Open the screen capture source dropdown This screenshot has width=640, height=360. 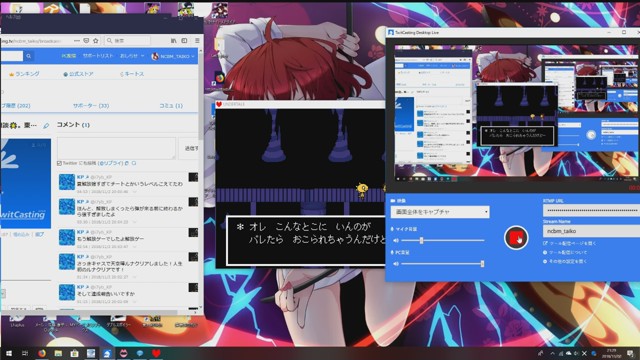pyautogui.click(x=440, y=212)
